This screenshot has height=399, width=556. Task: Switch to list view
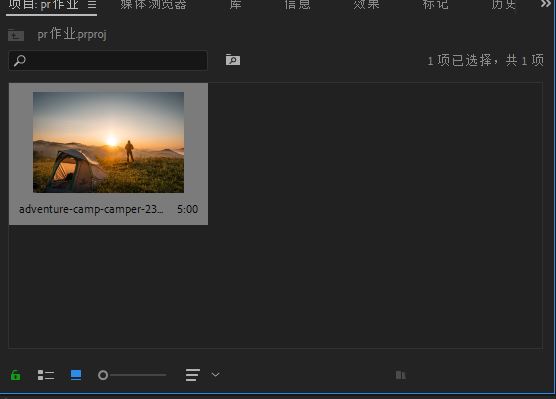46,375
